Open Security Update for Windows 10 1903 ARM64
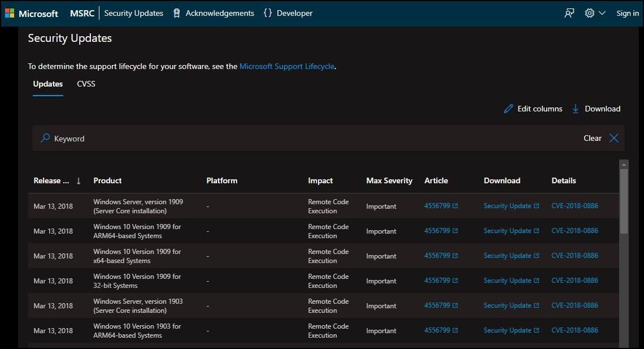Viewport: 644px width, 349px height. [511, 330]
